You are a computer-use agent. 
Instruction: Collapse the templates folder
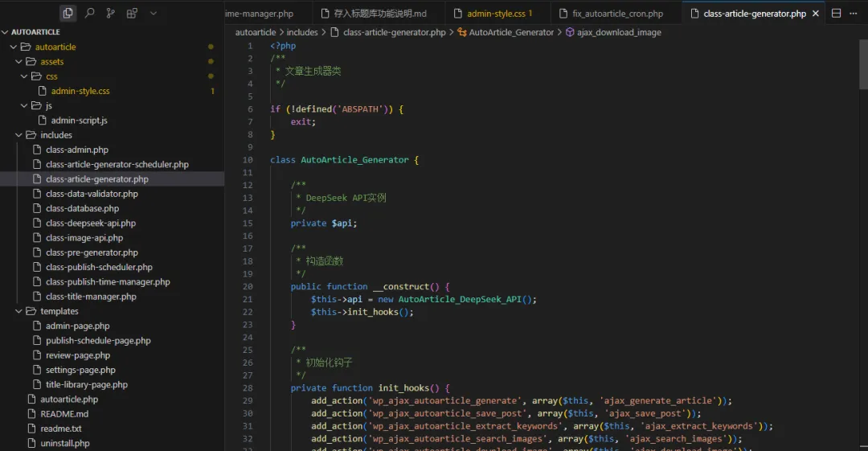[x=18, y=311]
